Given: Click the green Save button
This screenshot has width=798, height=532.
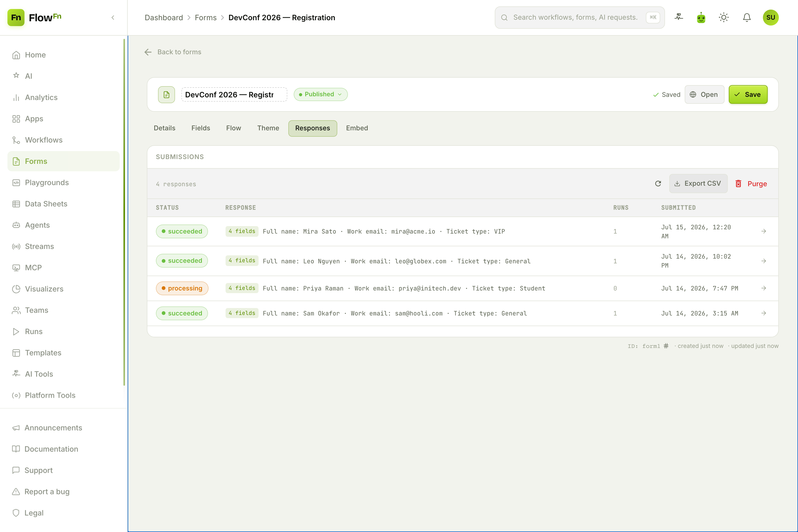Looking at the screenshot, I should [x=748, y=94].
